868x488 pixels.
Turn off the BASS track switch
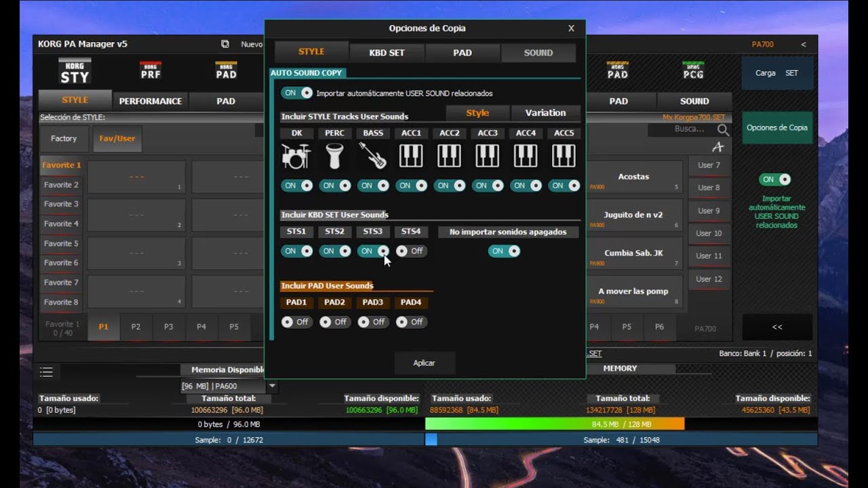click(374, 185)
